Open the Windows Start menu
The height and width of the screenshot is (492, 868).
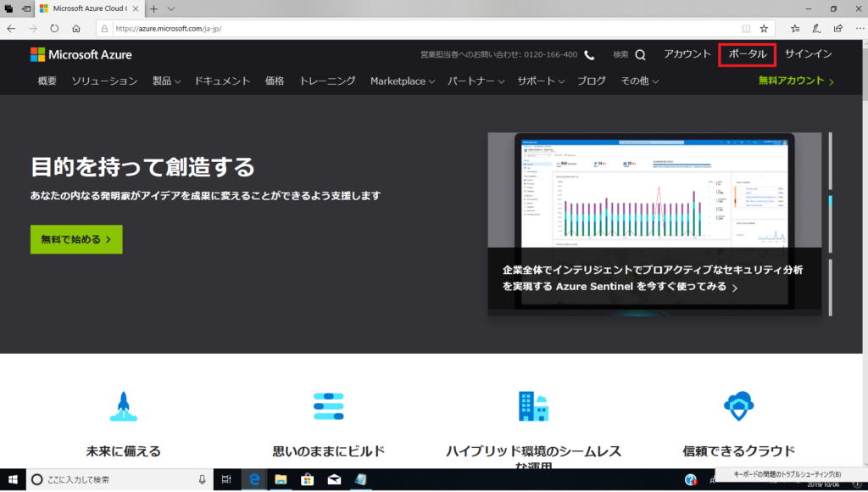[13, 480]
